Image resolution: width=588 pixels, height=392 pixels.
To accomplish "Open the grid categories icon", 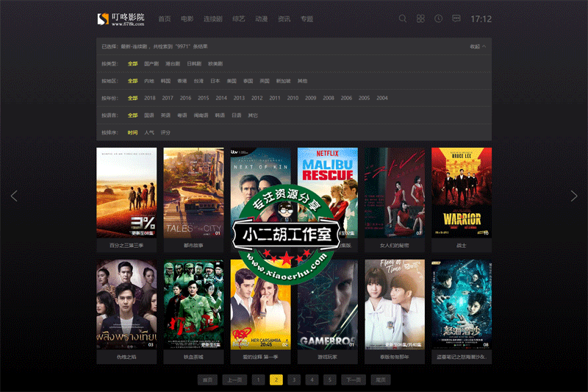I will click(420, 18).
